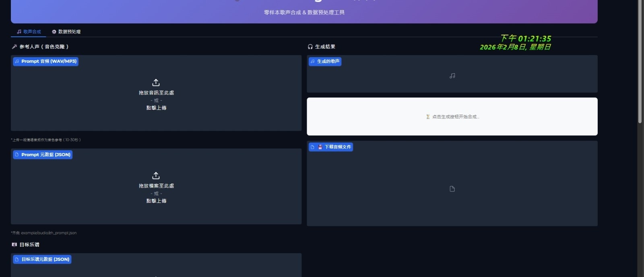Click the 目标乐谱元数据 (JSON) label

42,259
